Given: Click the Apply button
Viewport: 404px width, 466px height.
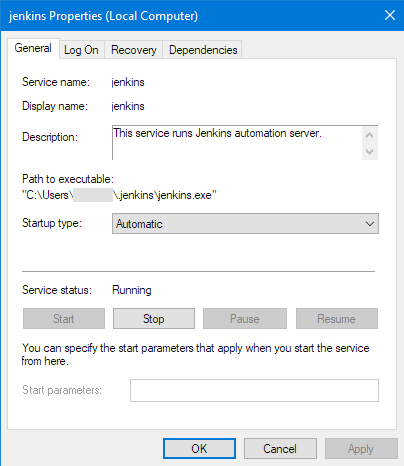Looking at the screenshot, I should pyautogui.click(x=361, y=449).
